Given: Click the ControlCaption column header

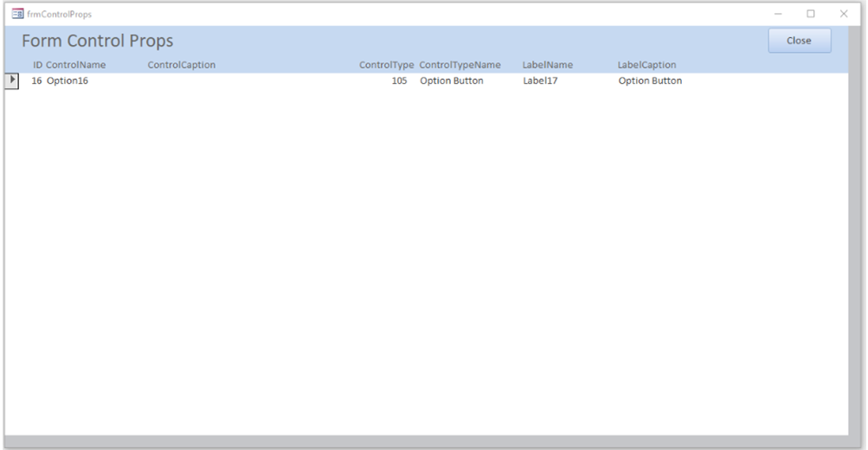Looking at the screenshot, I should tap(182, 65).
